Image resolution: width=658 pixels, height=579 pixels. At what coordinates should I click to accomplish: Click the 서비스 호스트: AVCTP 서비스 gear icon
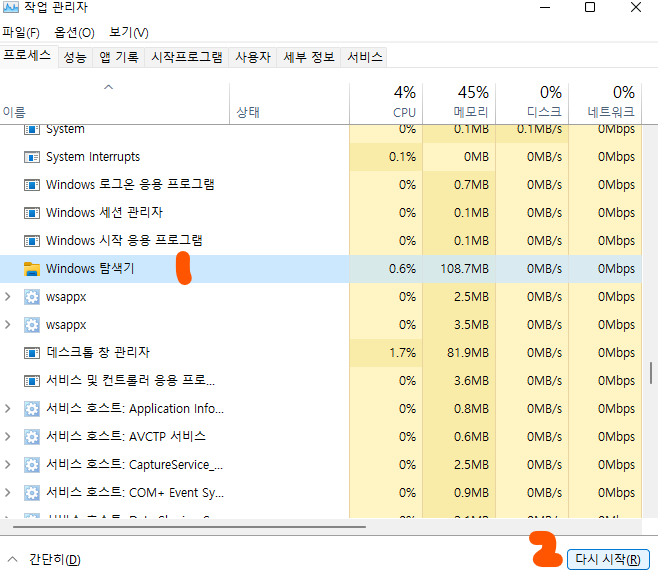[32, 437]
